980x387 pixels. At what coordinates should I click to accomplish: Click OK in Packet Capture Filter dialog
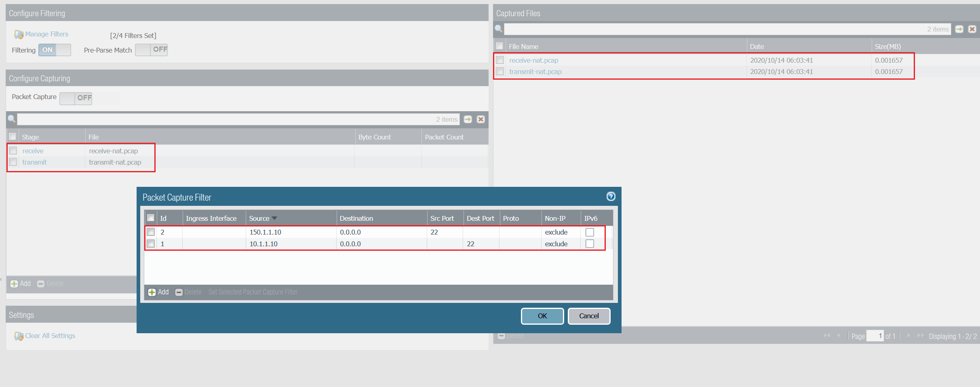coord(542,316)
